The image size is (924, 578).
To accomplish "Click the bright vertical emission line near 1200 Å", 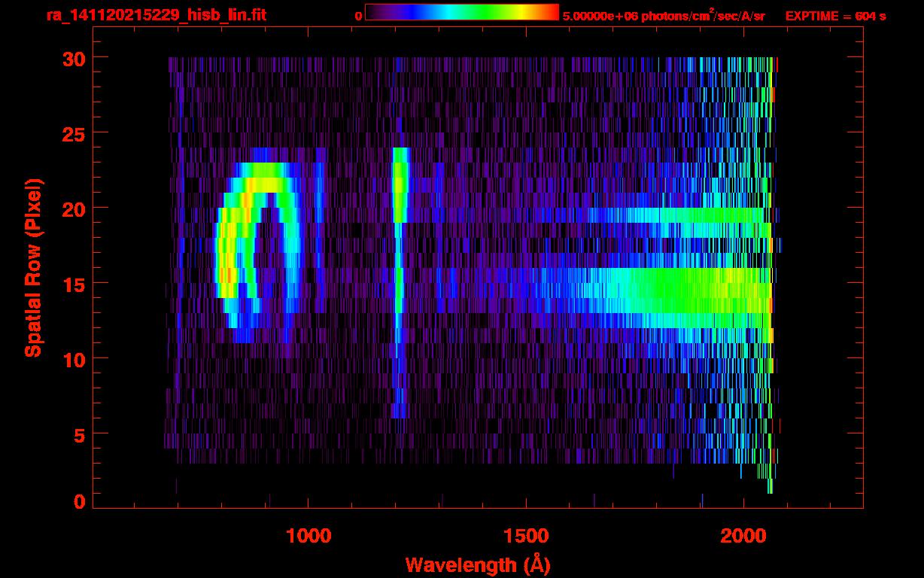I will [400, 282].
